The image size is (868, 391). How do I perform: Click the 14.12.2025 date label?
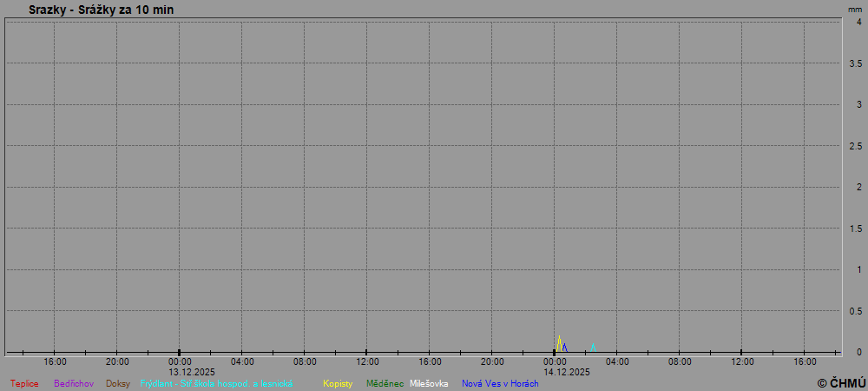(567, 372)
